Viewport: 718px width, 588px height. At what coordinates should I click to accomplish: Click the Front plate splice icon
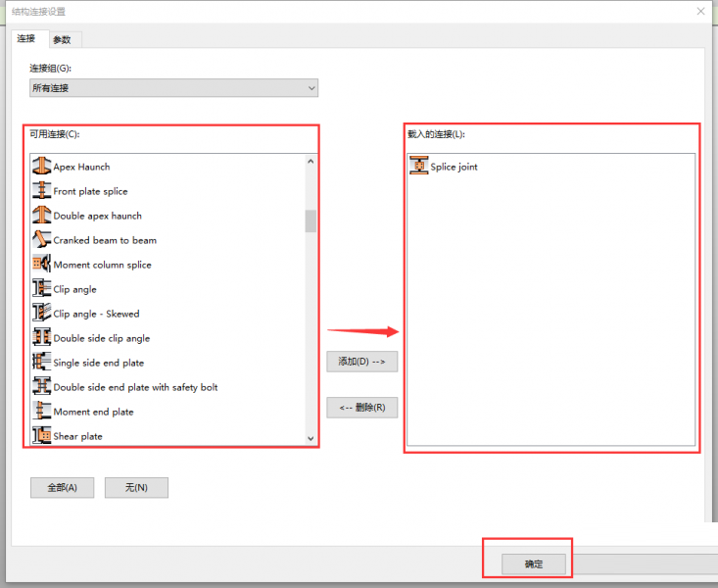[x=41, y=191]
